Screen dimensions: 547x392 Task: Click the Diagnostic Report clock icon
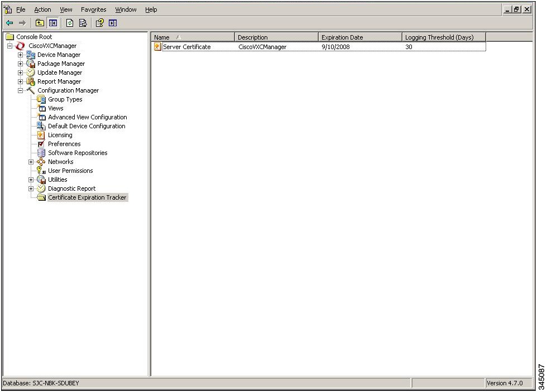click(x=41, y=188)
